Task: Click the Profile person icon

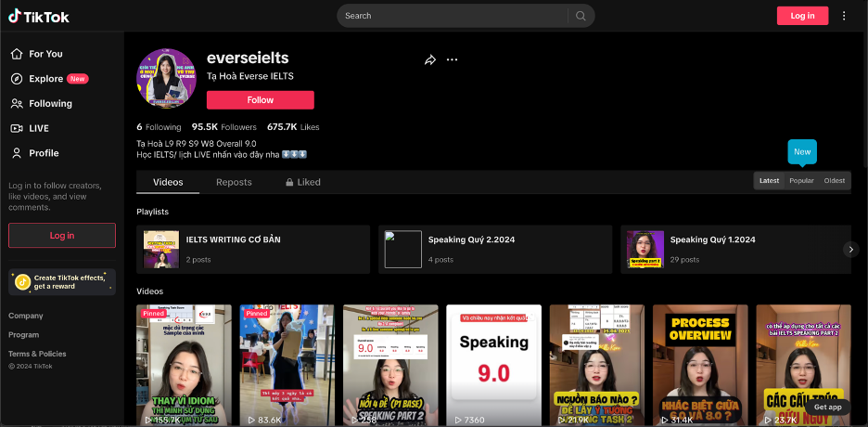Action: (18, 153)
